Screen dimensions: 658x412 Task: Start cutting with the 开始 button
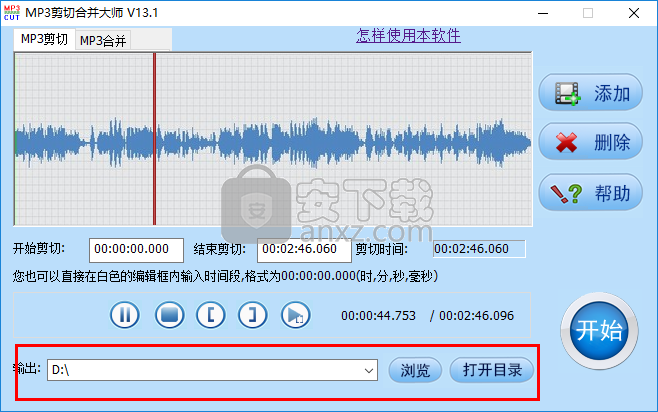[599, 331]
